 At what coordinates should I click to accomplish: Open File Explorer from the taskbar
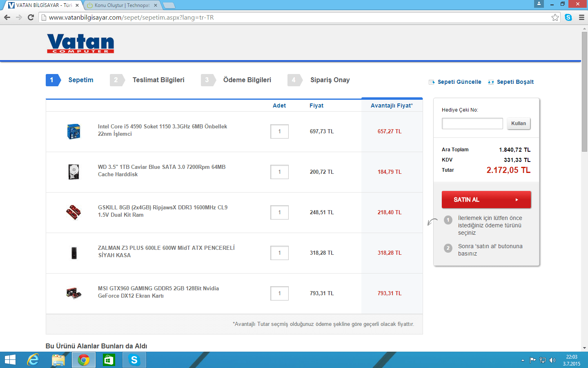pos(58,360)
